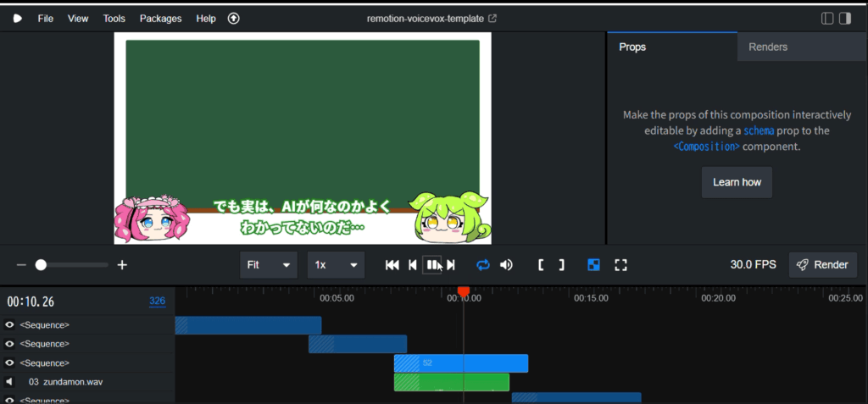Mute the preview audio speaker icon
This screenshot has width=868, height=404.
(506, 265)
